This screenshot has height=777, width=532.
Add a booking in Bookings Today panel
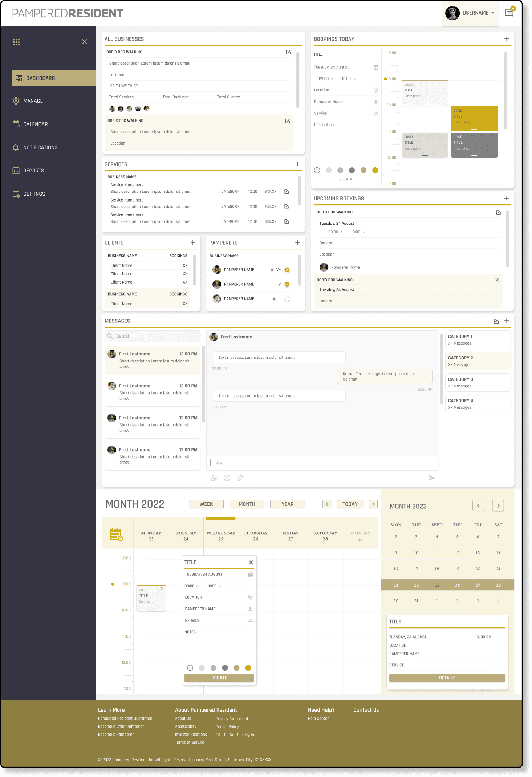click(507, 39)
